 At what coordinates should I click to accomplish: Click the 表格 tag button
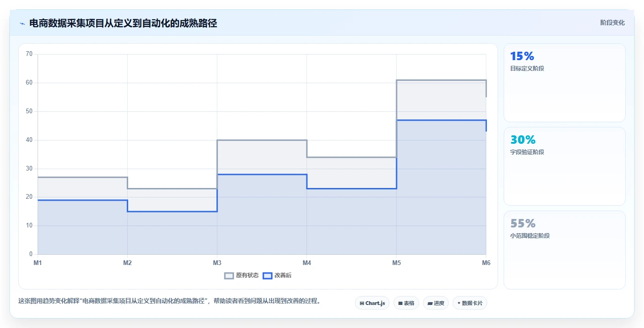point(406,303)
